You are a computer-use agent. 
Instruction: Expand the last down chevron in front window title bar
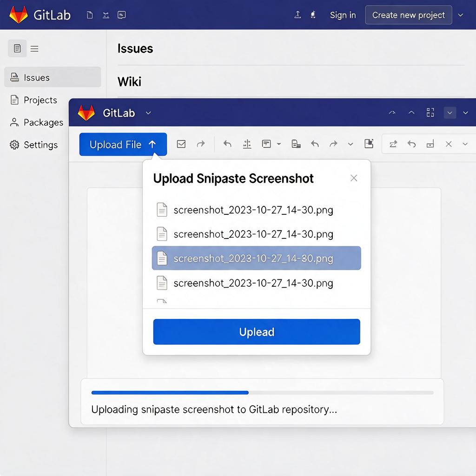click(x=465, y=112)
